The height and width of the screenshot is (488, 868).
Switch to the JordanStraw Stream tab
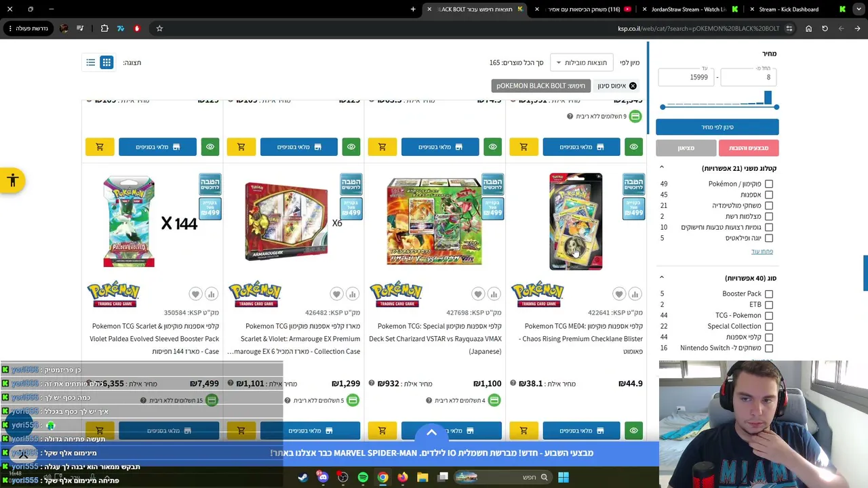point(688,9)
